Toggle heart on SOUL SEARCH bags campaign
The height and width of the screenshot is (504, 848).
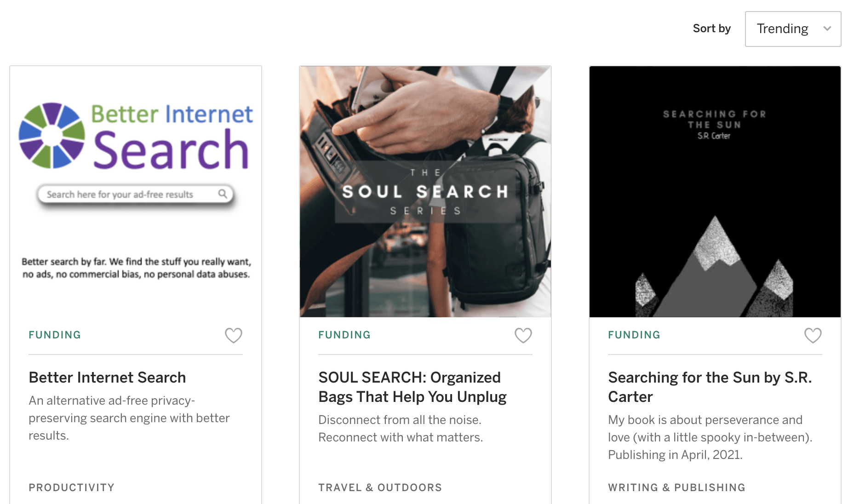click(523, 335)
